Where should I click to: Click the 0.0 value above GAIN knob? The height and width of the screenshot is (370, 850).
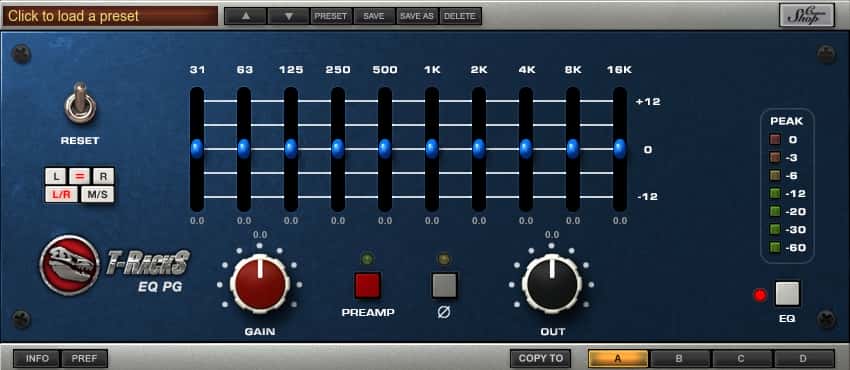coord(260,235)
